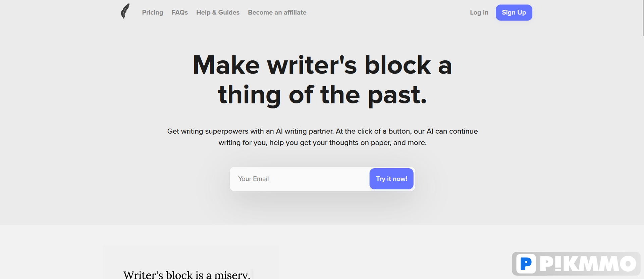Click the headline line "thing of the past."
644x279 pixels.
(322, 95)
